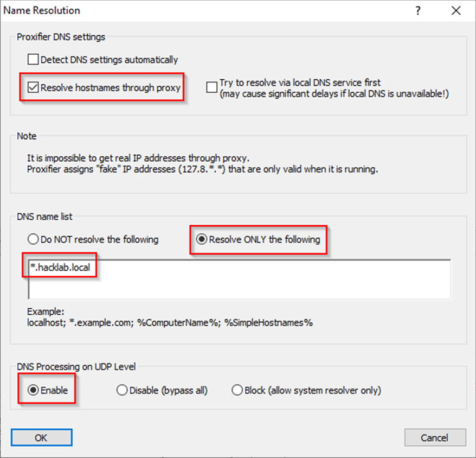Open the help question mark in title bar
The image size is (476, 458).
tap(418, 11)
